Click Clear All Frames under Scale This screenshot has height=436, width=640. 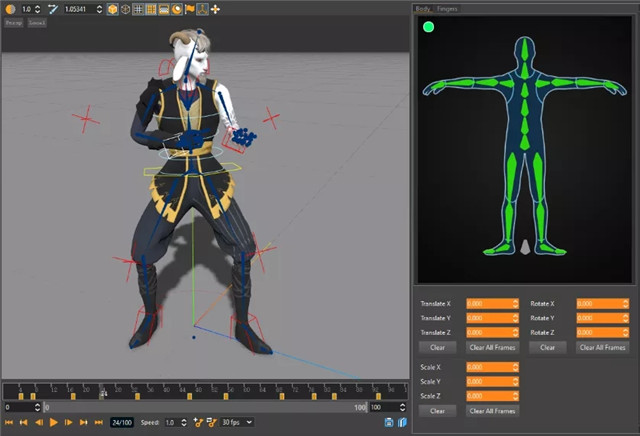492,411
